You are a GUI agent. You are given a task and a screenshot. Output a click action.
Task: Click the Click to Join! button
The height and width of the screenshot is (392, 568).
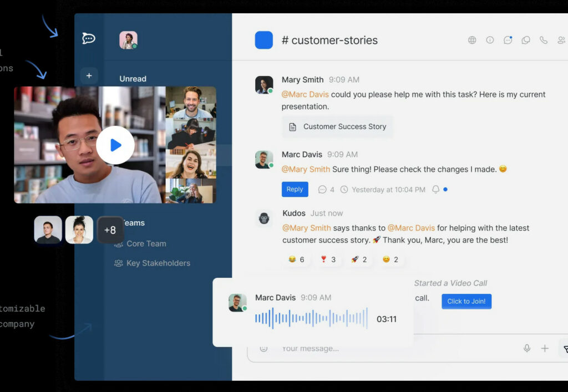pos(466,301)
